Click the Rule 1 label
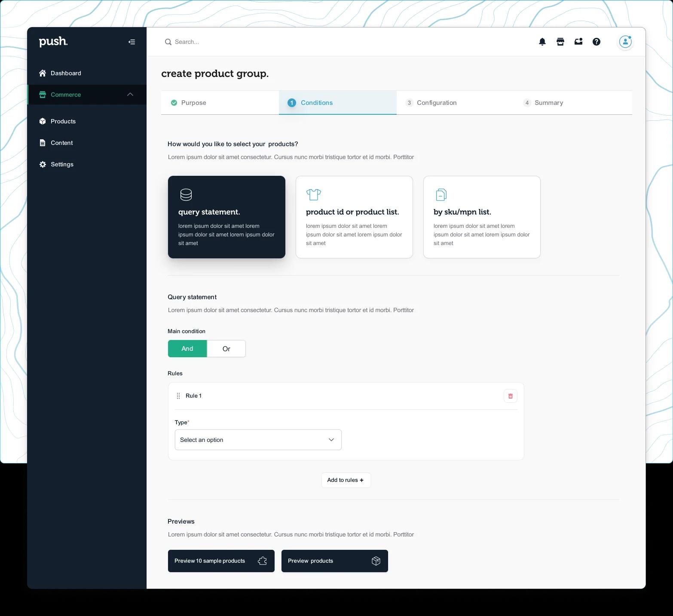The height and width of the screenshot is (616, 673). point(193,396)
